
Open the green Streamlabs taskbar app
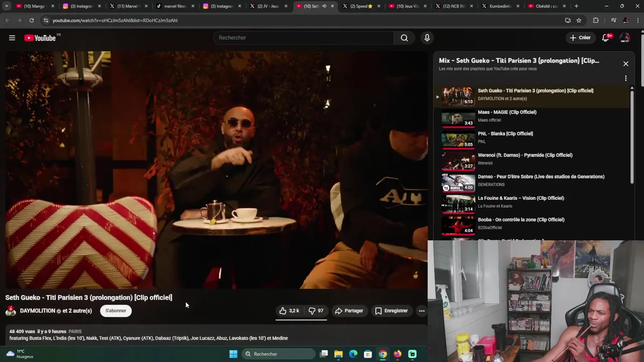(413, 354)
